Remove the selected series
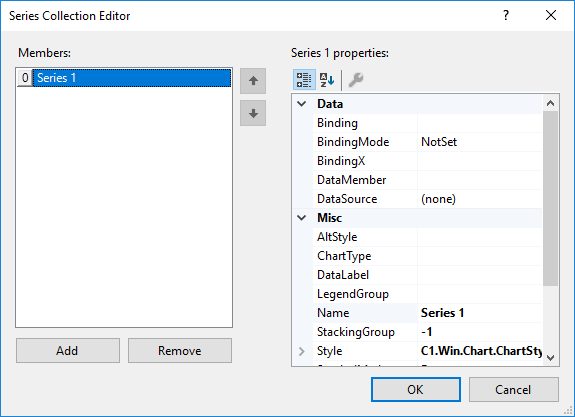575x417 pixels. click(180, 351)
